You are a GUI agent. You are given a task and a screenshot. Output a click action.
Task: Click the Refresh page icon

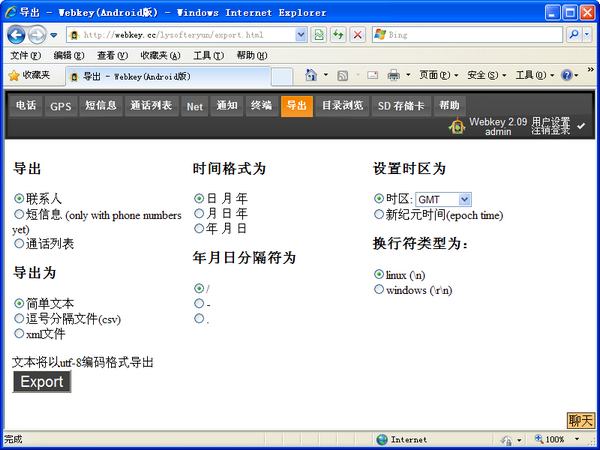click(x=338, y=34)
